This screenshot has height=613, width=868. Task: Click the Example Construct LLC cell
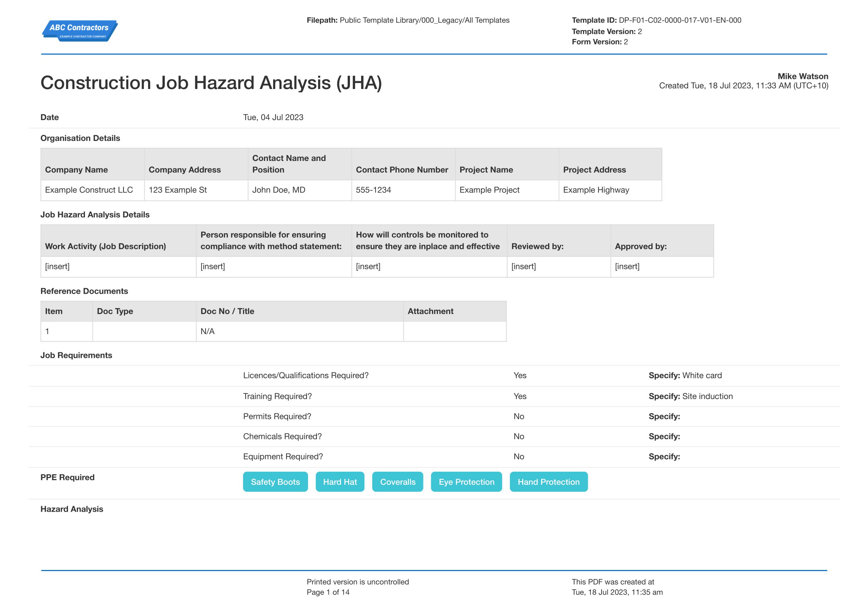tap(93, 190)
